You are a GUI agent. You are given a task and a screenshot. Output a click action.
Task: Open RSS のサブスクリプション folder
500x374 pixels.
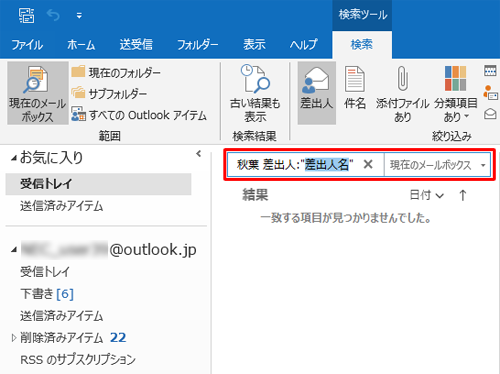[78, 360]
